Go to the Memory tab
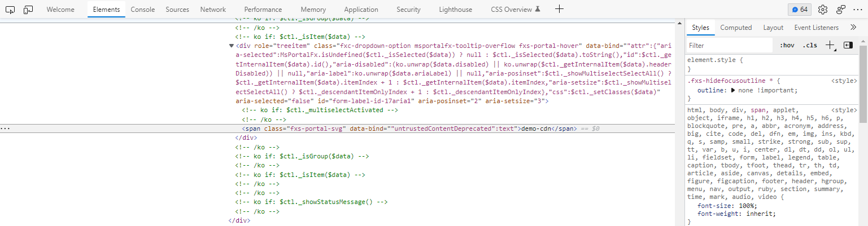Screen dimensions: 868x226 [313, 10]
